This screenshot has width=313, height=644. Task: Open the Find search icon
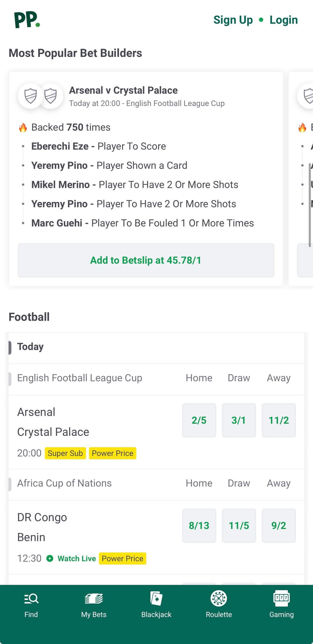(x=31, y=599)
